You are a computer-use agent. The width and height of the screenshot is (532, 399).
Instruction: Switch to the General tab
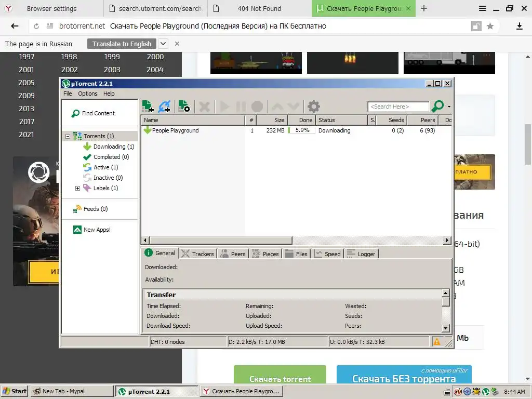click(160, 253)
